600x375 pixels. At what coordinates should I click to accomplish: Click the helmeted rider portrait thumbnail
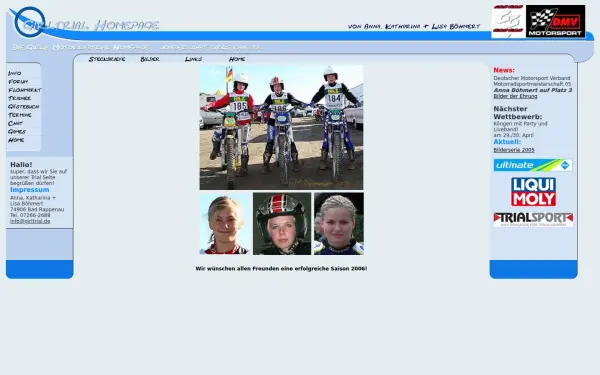click(282, 223)
